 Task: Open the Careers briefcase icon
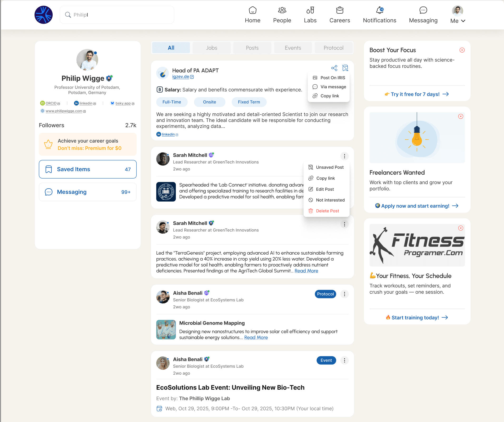pyautogui.click(x=340, y=10)
